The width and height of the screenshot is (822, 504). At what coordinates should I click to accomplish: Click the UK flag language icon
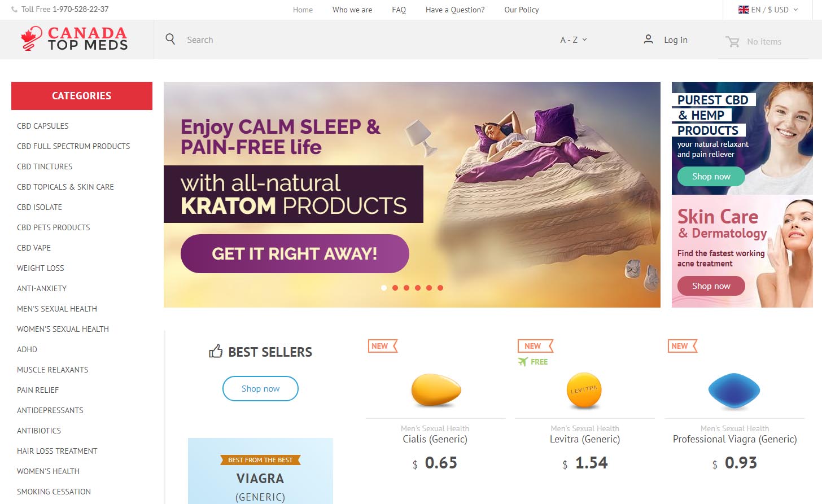click(x=744, y=10)
